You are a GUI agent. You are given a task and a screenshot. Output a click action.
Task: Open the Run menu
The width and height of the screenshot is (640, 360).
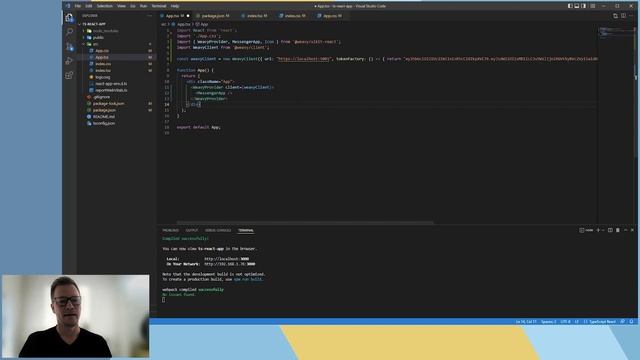143,6
